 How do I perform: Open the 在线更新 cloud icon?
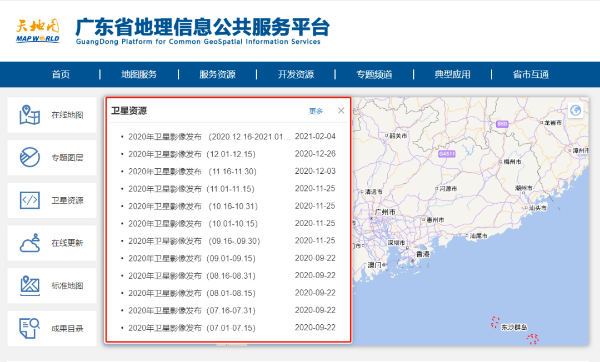[30, 243]
